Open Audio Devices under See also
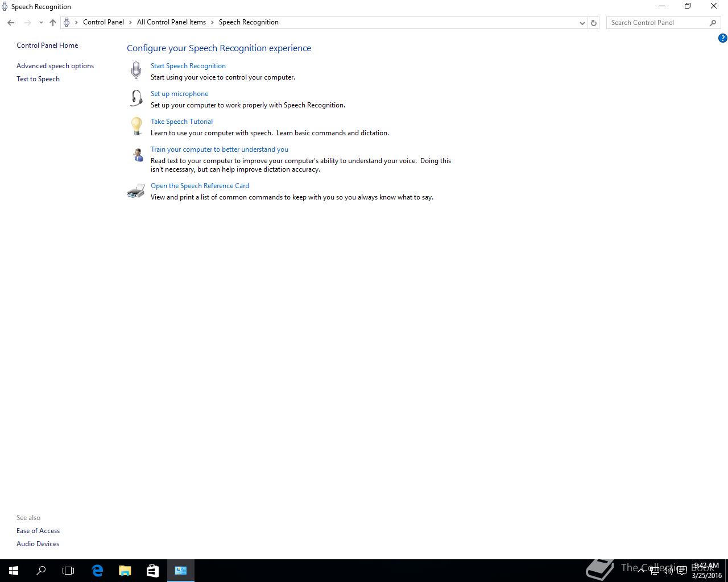This screenshot has width=728, height=582. point(38,544)
